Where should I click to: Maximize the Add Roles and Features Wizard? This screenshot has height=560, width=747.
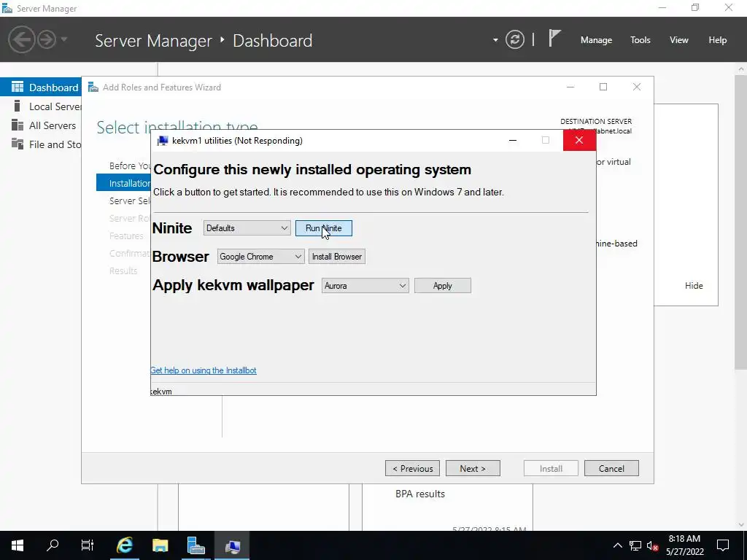603,87
